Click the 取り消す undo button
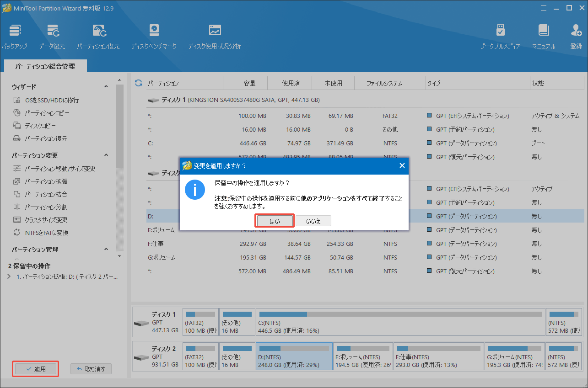The height and width of the screenshot is (388, 588). coord(91,369)
